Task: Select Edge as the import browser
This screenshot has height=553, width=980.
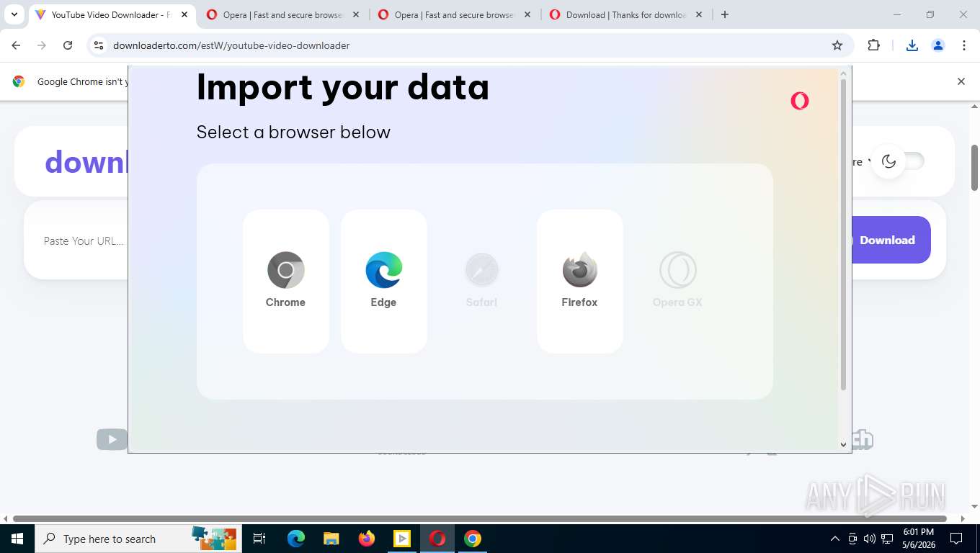Action: coord(384,281)
